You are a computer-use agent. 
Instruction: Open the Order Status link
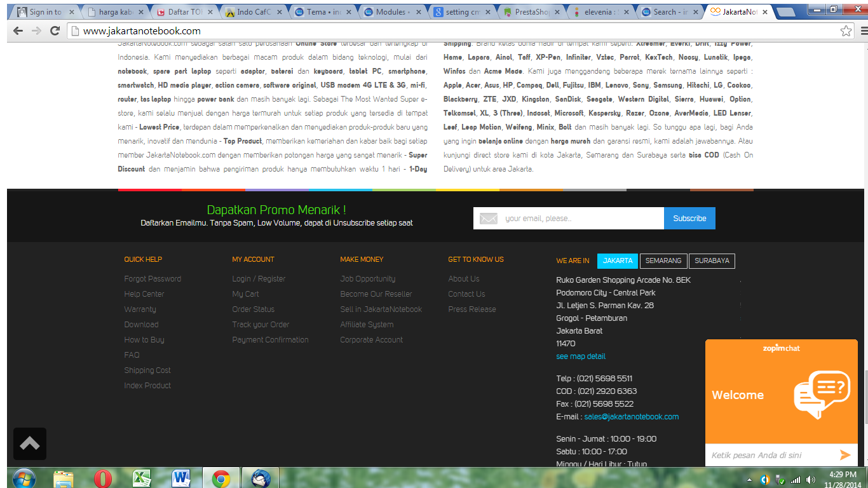[x=254, y=309]
